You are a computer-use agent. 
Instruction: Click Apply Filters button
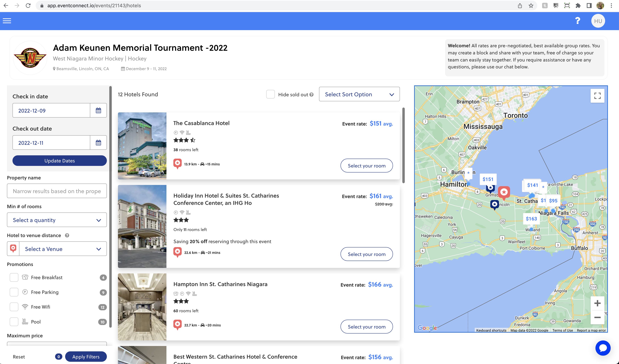[86, 357]
